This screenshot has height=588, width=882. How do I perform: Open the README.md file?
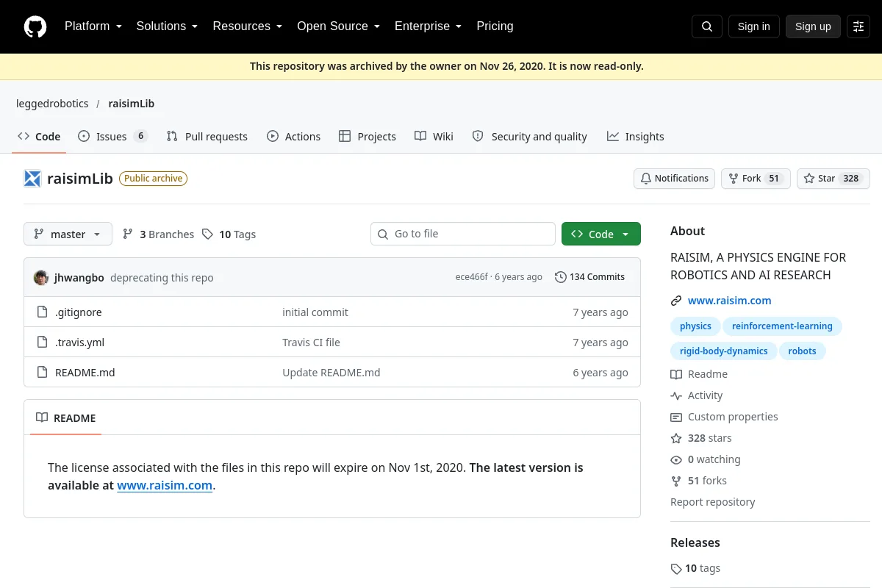click(x=85, y=373)
